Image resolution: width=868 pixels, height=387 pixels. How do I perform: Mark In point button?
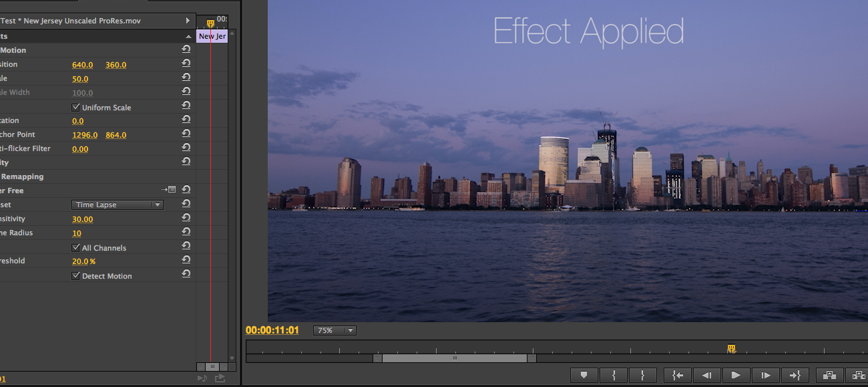tap(613, 376)
